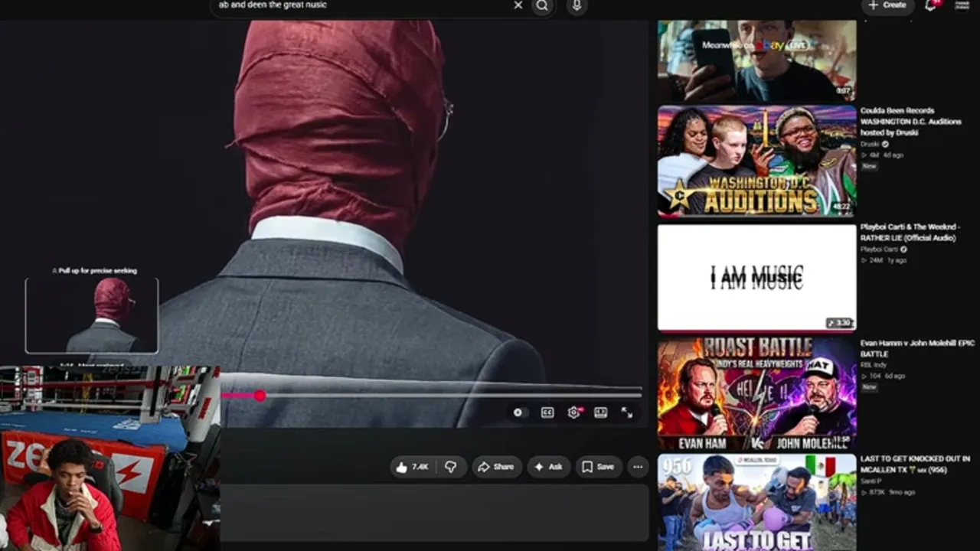Click the red scrubber handle on the progress bar
The height and width of the screenshot is (551, 980).
[x=260, y=395]
